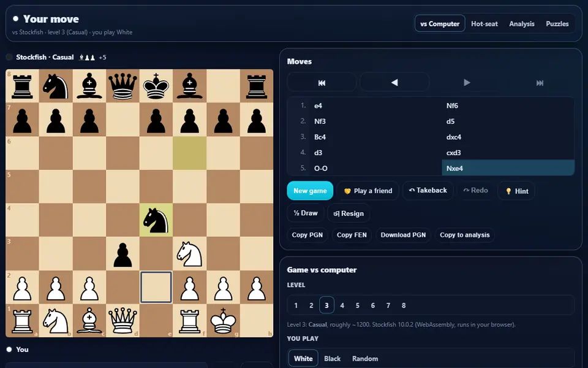Switch to vs Computer mode tab

pyautogui.click(x=440, y=24)
